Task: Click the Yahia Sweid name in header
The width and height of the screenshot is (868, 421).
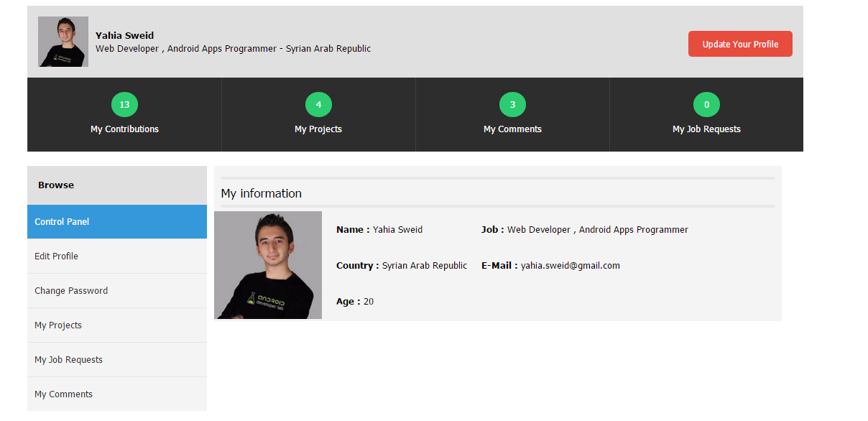Action: pyautogui.click(x=124, y=35)
